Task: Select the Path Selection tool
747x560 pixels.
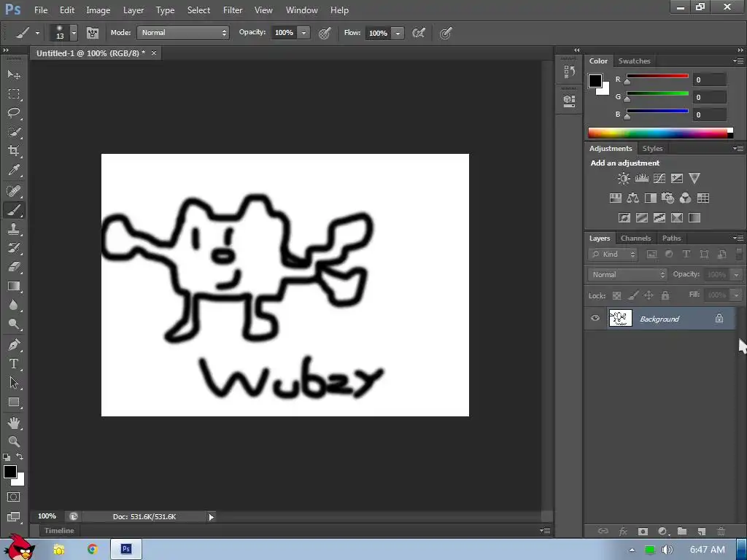Action: (14, 383)
